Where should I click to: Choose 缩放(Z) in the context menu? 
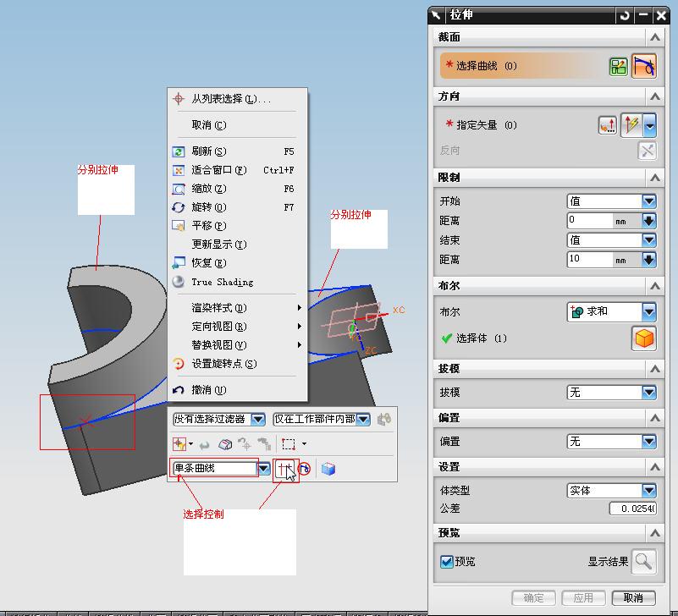237,189
